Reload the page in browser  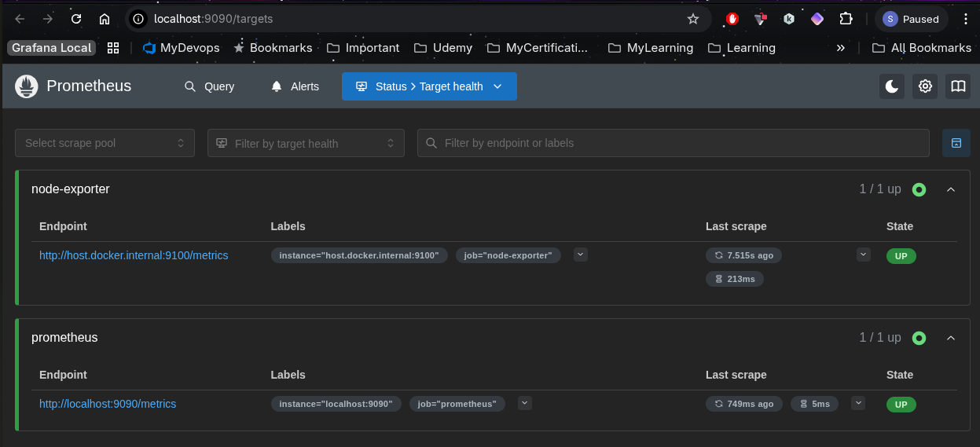(x=75, y=19)
